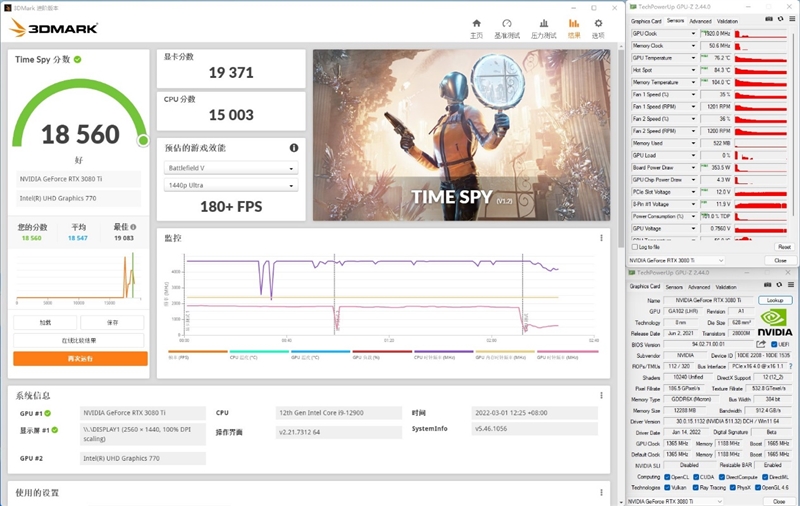Screen dimensions: 800x506
Task: Open the three-dot menu of the 监控 panel
Action: [x=601, y=238]
